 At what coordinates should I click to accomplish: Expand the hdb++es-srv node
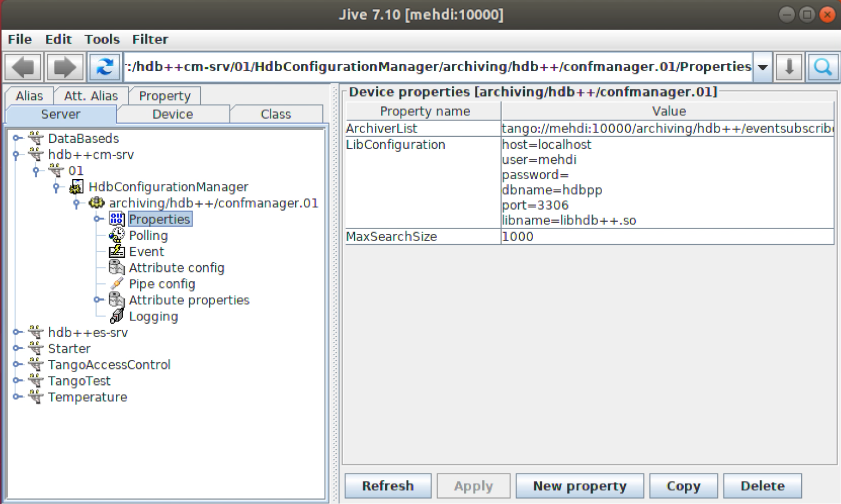click(17, 332)
